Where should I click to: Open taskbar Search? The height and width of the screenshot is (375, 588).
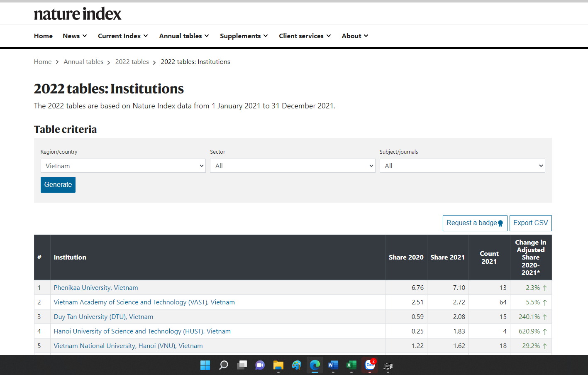tap(224, 365)
